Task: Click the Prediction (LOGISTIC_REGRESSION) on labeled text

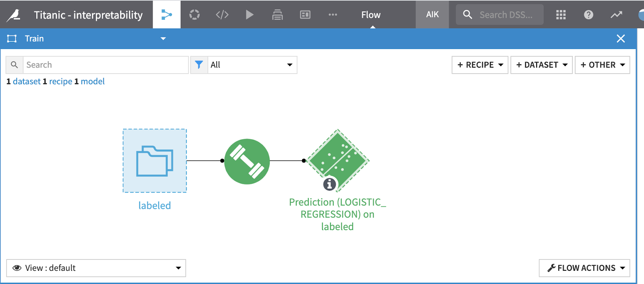Action: 337,214
